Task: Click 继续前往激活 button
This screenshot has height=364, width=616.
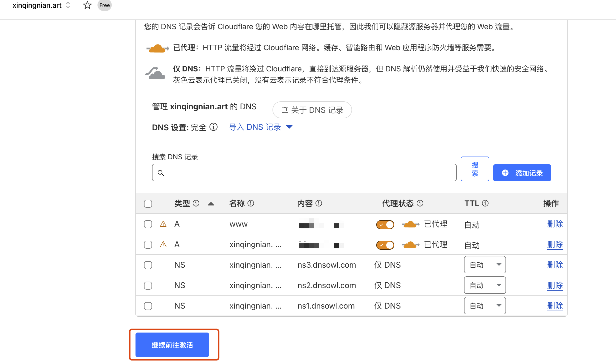Action: (172, 345)
